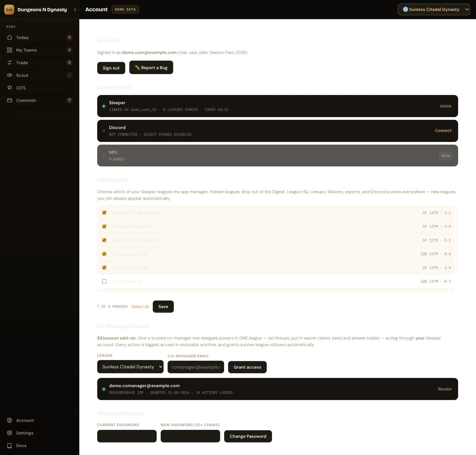Click the Account person icon in sidebar
Viewport: 476px width, 455px height.
click(x=10, y=420)
